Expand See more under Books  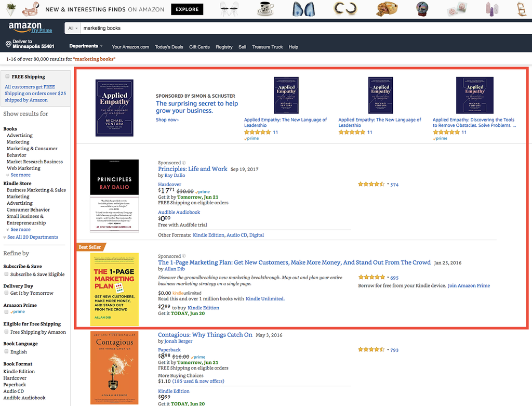20,175
